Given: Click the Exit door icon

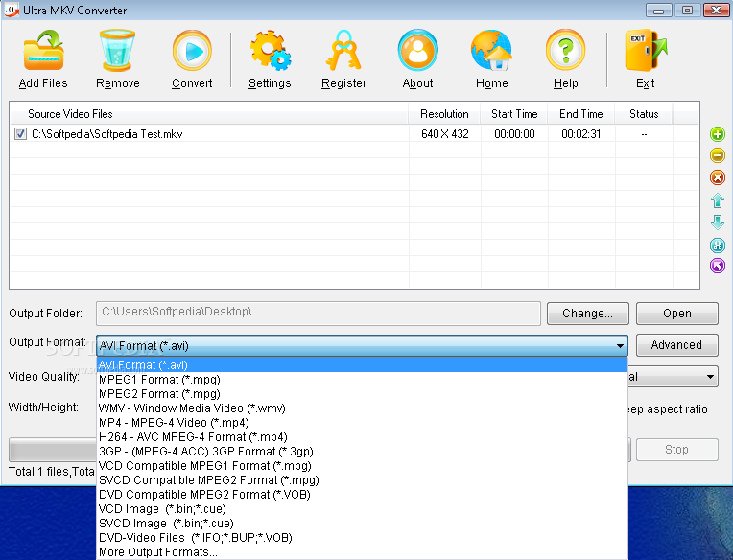Looking at the screenshot, I should 646,51.
